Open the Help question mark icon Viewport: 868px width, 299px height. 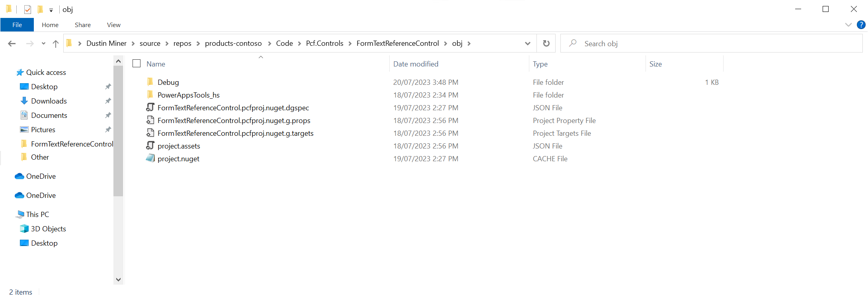point(861,25)
